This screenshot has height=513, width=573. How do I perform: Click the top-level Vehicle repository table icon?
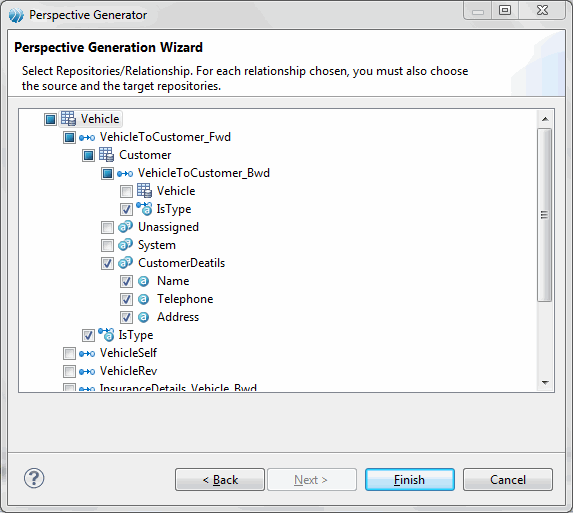[68, 119]
